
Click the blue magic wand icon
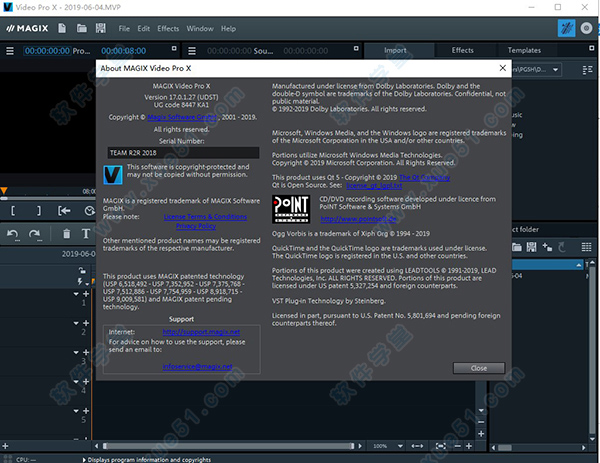point(566,28)
